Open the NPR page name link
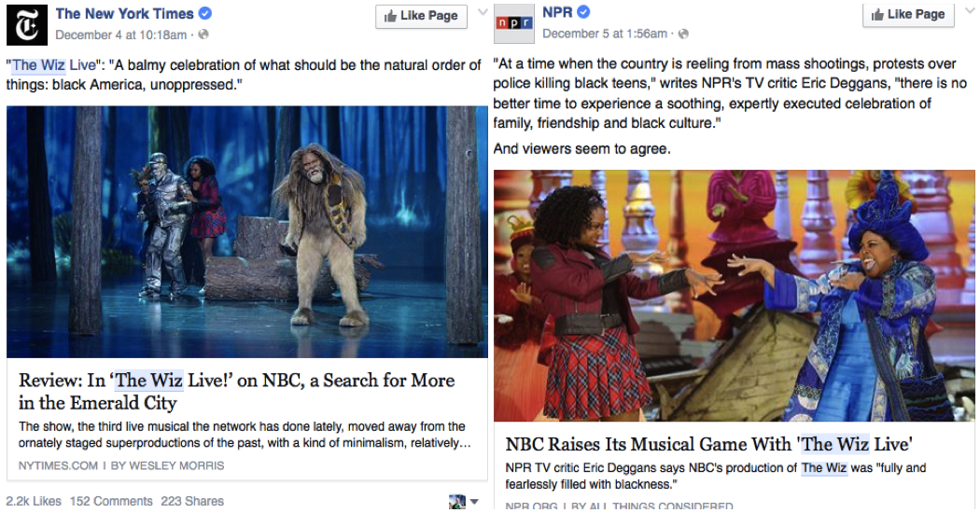Image resolution: width=980 pixels, height=513 pixels. pyautogui.click(x=557, y=12)
